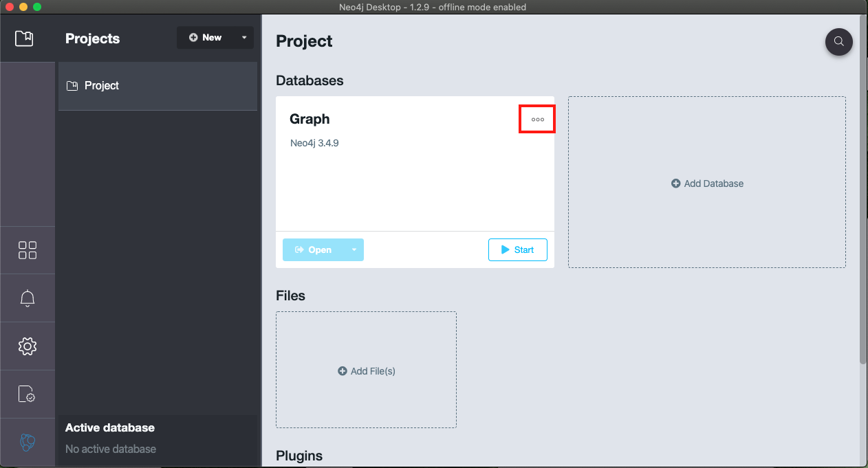Click the search magnifier button
This screenshot has height=468, width=868.
coord(839,41)
